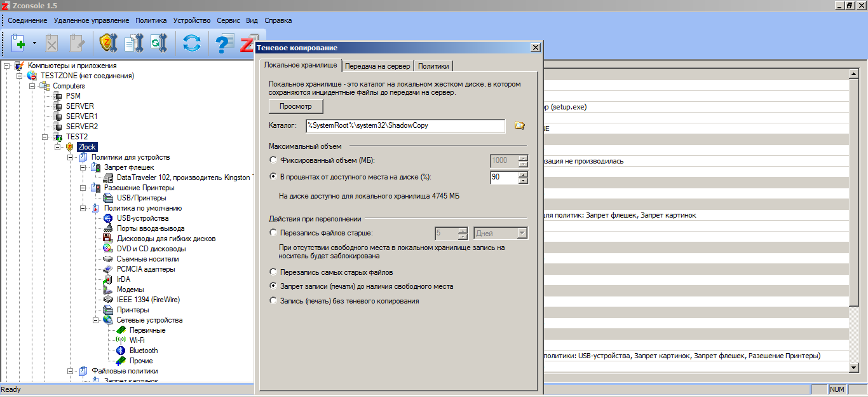Click the blue refresh arrows toolbar icon
Image resolution: width=868 pixels, height=397 pixels.
(x=191, y=43)
